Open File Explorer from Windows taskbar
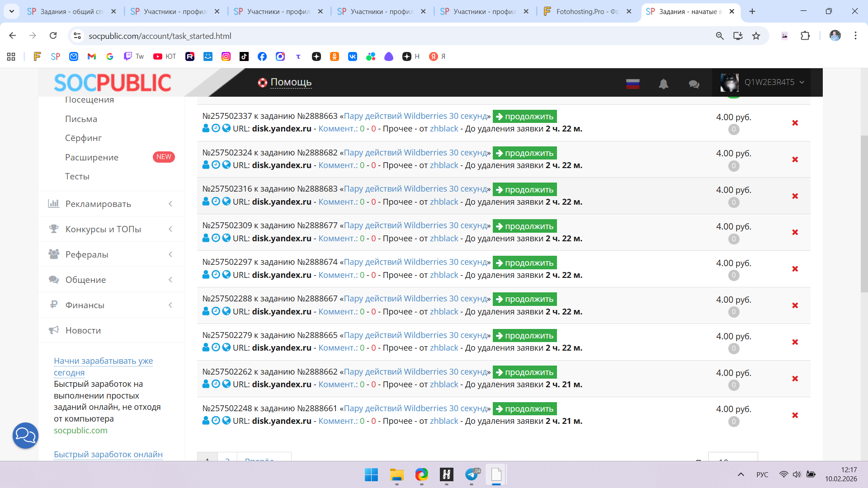 pyautogui.click(x=396, y=475)
